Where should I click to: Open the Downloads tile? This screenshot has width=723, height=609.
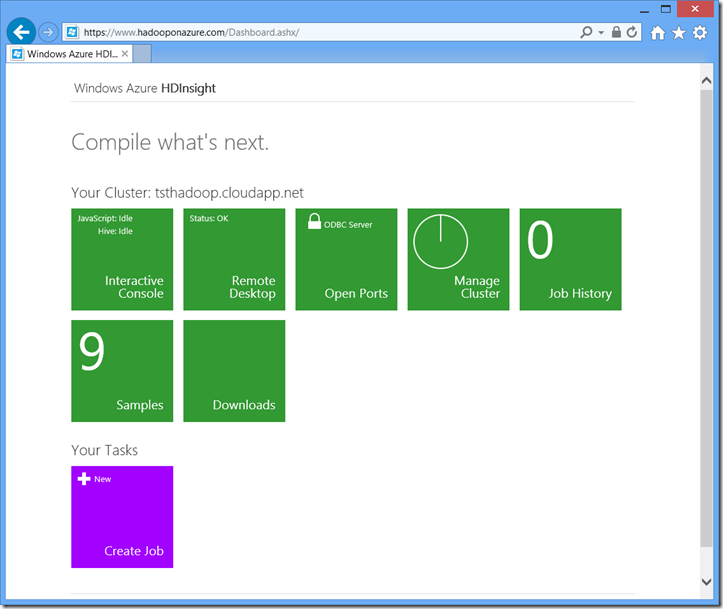[234, 371]
